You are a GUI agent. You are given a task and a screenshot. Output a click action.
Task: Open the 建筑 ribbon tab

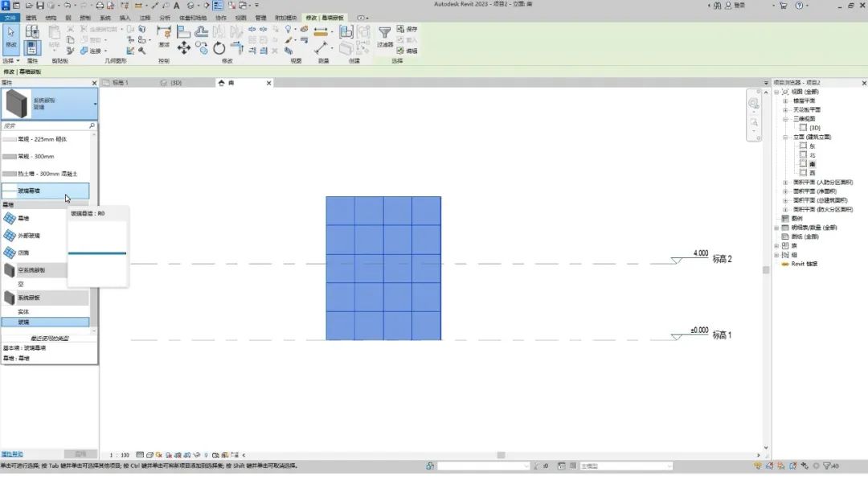(31, 17)
